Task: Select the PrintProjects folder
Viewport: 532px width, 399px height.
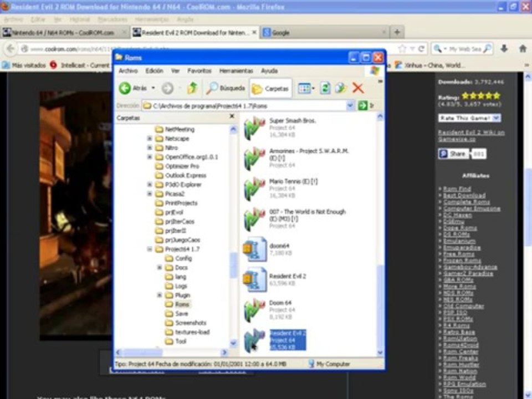Action: (176, 203)
